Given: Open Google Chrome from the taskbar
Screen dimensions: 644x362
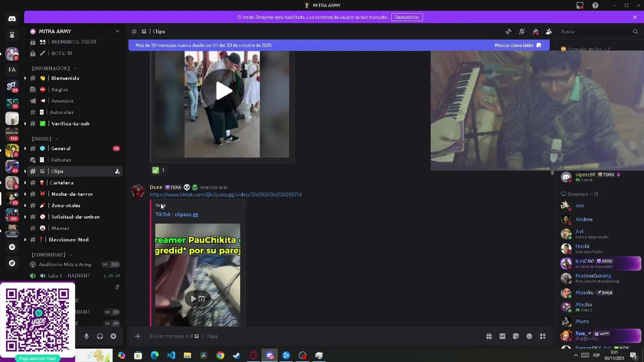Looking at the screenshot, I should point(220,355).
